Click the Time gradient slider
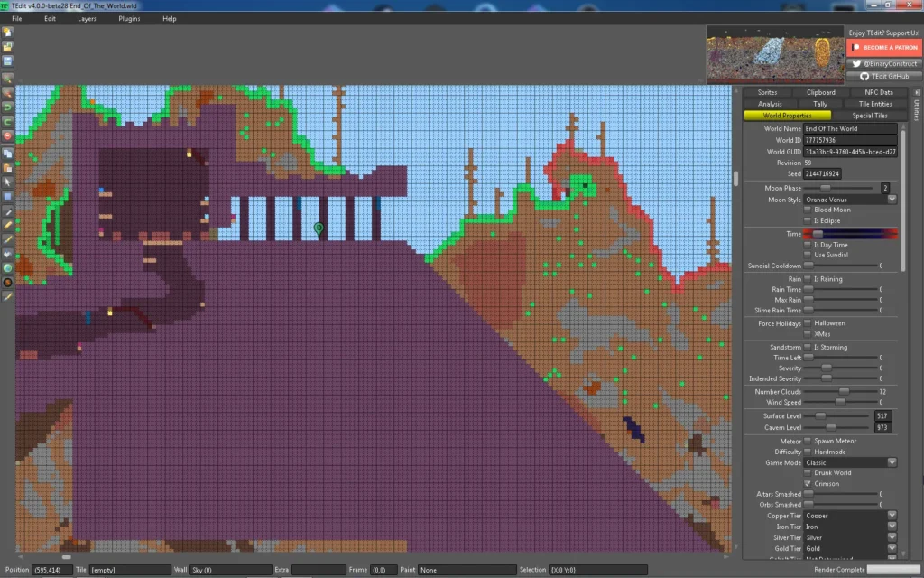Screen dimensions: 924x578 pyautogui.click(x=851, y=234)
